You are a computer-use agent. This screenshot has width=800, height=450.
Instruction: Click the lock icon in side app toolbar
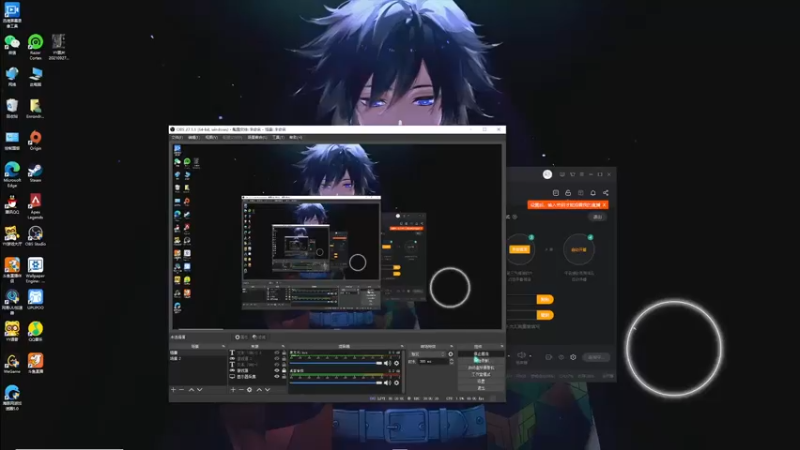[x=568, y=193]
